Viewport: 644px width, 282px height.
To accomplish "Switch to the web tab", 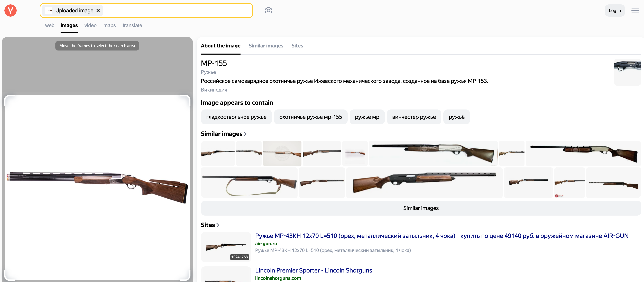I will tap(50, 25).
